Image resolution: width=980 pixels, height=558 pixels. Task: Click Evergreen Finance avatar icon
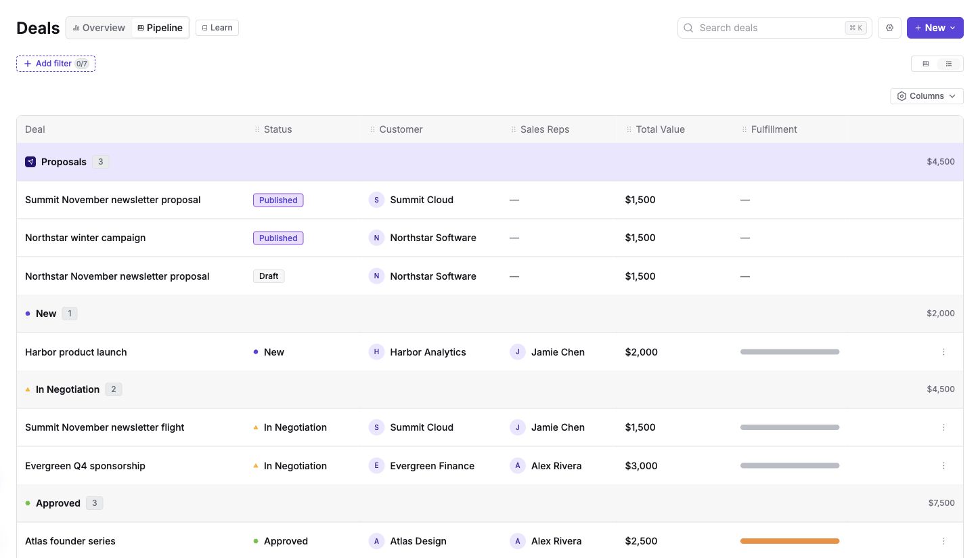pos(376,466)
